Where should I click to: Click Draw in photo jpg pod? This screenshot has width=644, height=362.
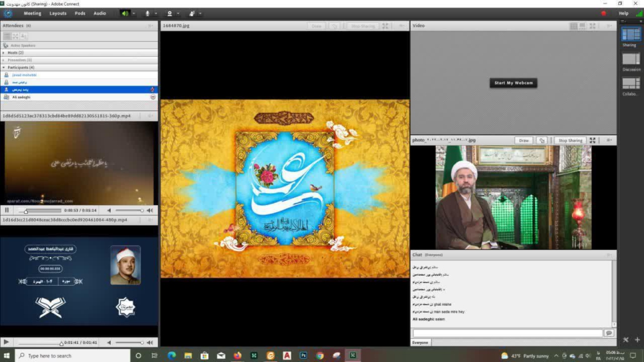click(524, 140)
